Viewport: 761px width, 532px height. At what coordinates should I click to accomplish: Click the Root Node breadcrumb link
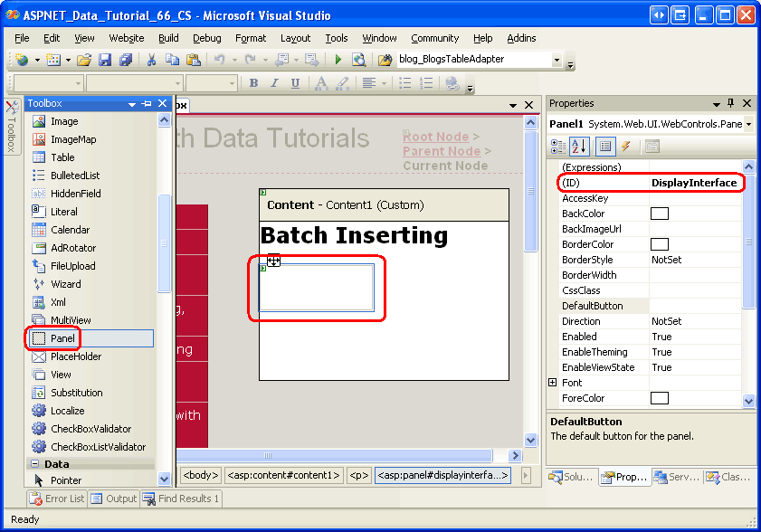[435, 137]
